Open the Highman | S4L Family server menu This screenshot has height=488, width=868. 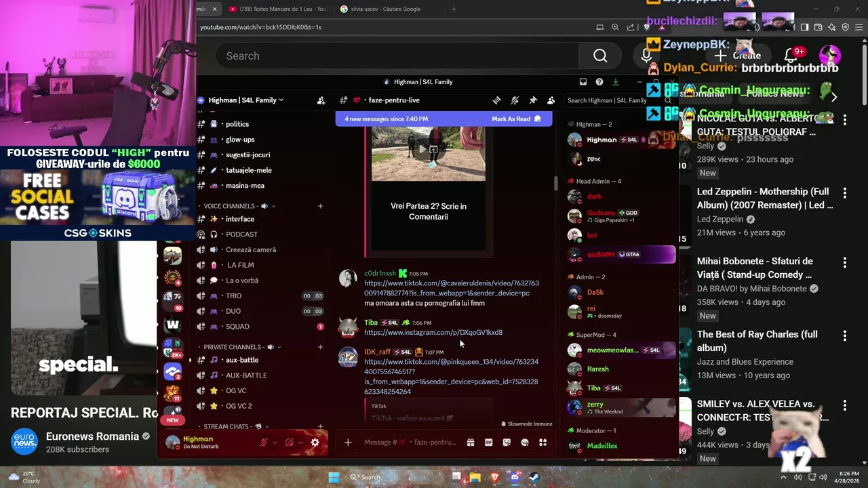click(245, 100)
